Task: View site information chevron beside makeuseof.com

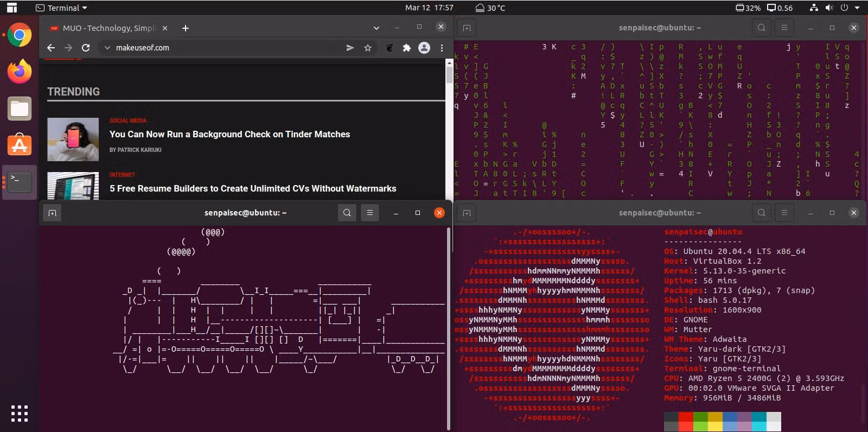Action: coord(107,48)
